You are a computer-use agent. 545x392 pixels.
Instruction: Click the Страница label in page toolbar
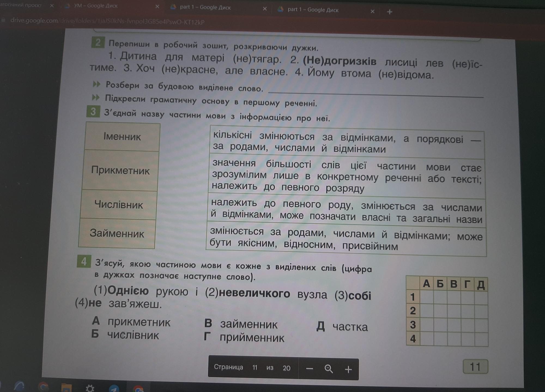point(228,367)
